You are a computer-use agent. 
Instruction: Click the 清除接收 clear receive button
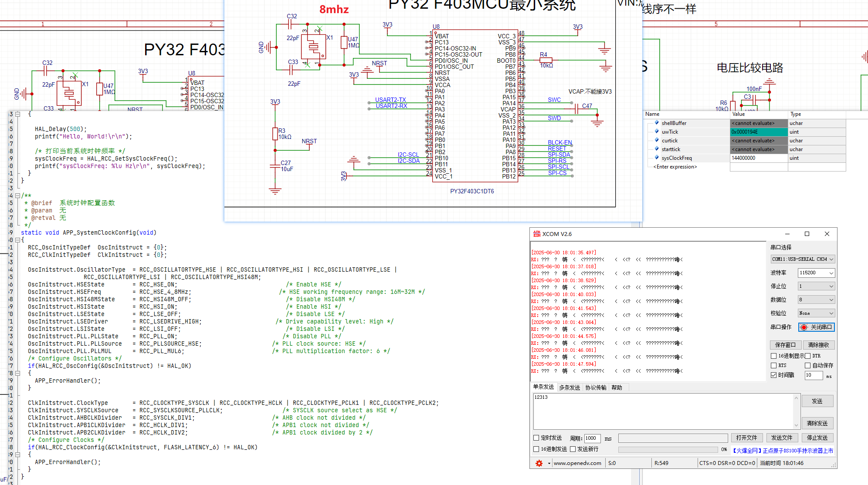[819, 345]
